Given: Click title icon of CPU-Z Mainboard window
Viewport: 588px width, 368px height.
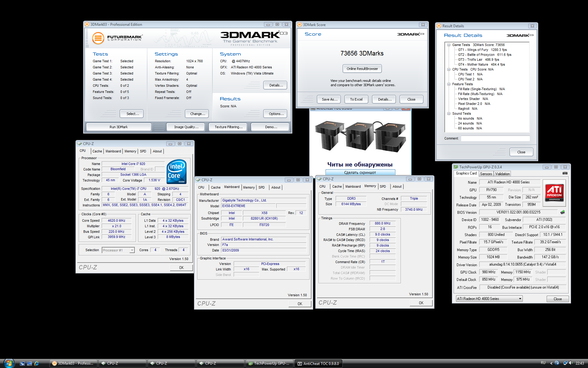Looking at the screenshot, I should (198, 180).
